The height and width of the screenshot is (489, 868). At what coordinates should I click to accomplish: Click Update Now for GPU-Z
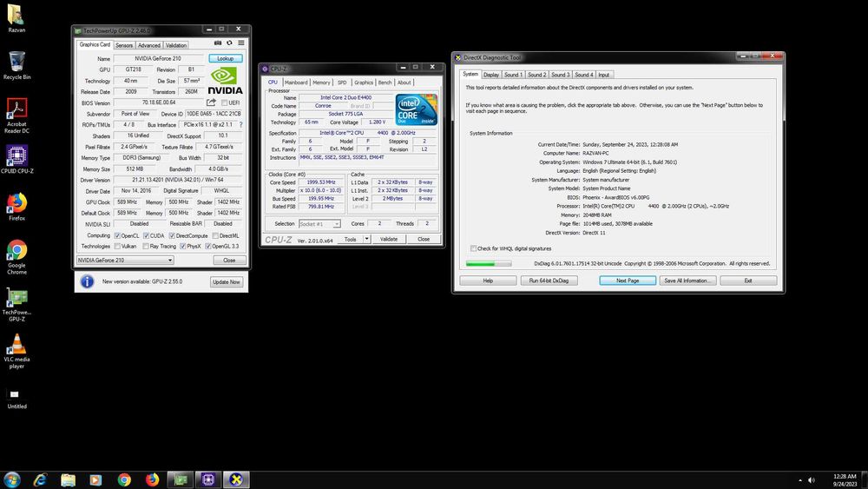227,282
